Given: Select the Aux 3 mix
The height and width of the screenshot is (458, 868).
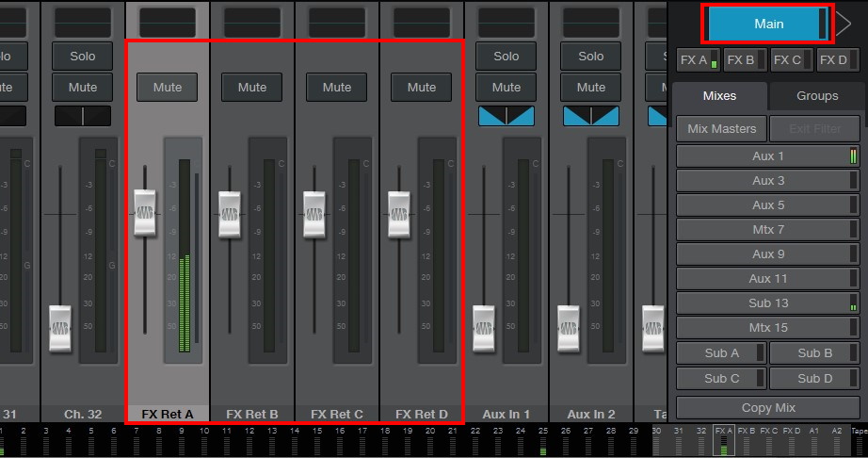Looking at the screenshot, I should tap(768, 181).
